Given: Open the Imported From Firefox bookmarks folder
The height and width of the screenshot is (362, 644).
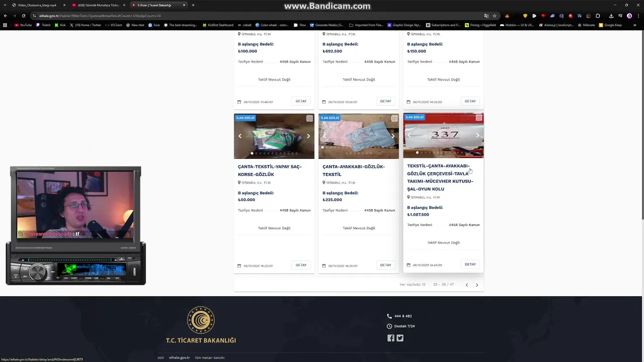Looking at the screenshot, I should 365,25.
